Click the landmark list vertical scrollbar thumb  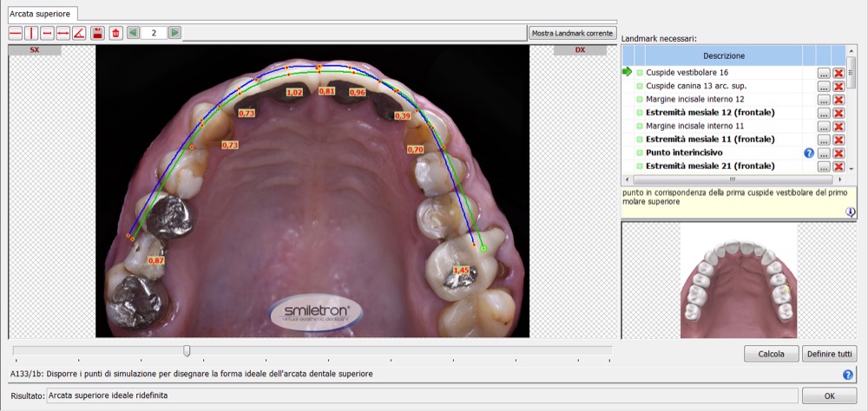(x=852, y=72)
